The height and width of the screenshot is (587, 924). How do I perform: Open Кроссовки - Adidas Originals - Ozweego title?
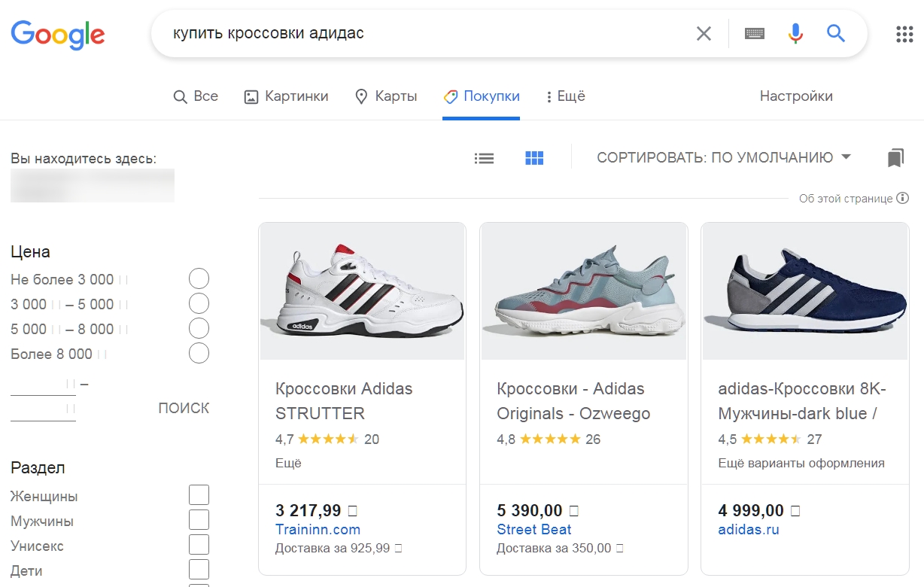[573, 401]
